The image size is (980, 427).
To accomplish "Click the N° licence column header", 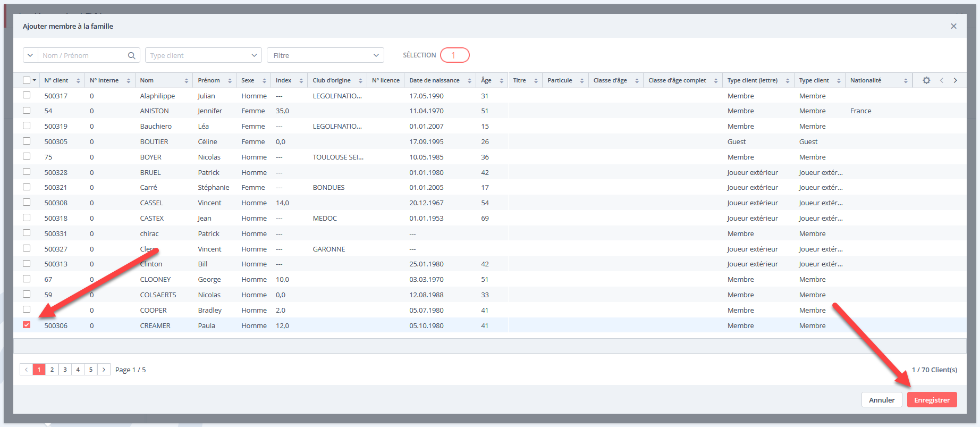I will (386, 80).
